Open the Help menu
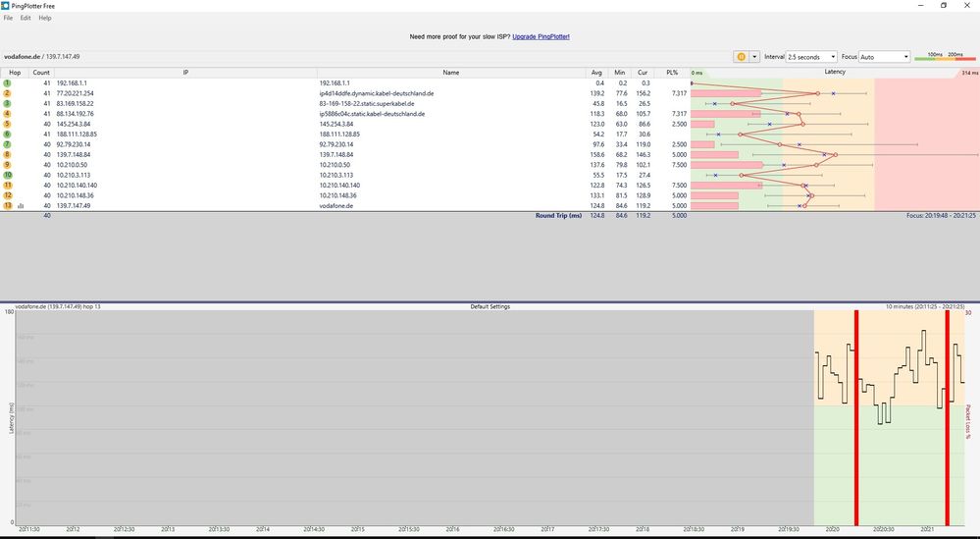 (45, 18)
